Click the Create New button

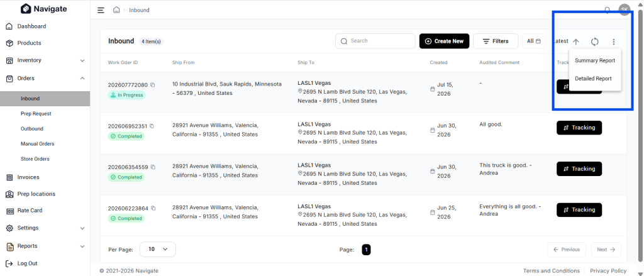(x=444, y=41)
